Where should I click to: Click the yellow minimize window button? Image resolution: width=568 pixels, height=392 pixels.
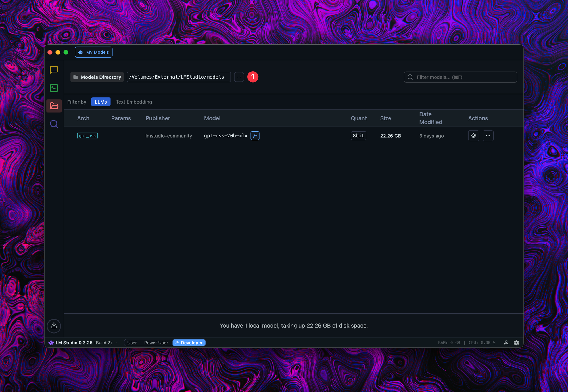click(x=58, y=52)
